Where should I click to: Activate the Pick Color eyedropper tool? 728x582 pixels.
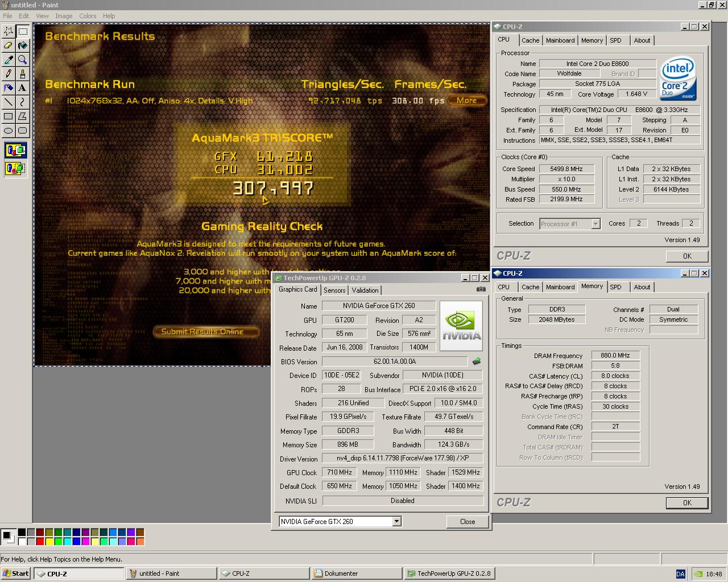coord(9,60)
